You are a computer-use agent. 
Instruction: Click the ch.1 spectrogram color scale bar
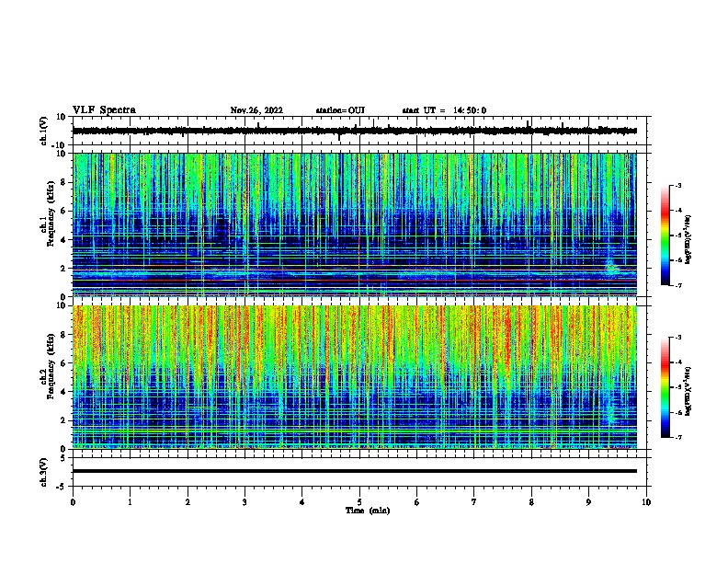coord(665,236)
